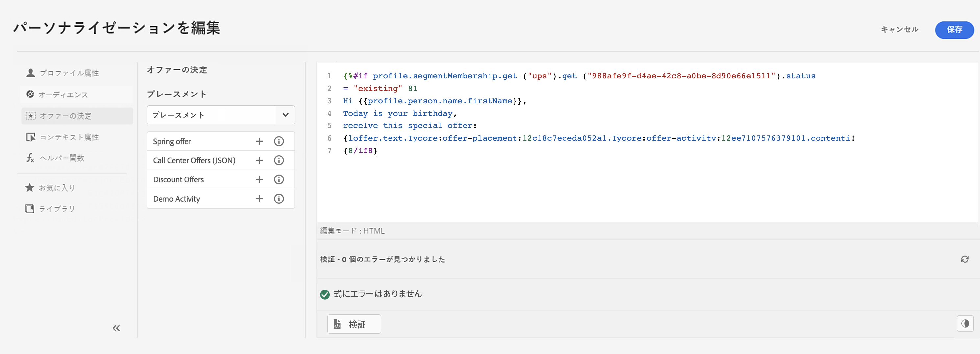Go to お気に入り favorites
Screen dimensions: 980x354
click(57, 188)
